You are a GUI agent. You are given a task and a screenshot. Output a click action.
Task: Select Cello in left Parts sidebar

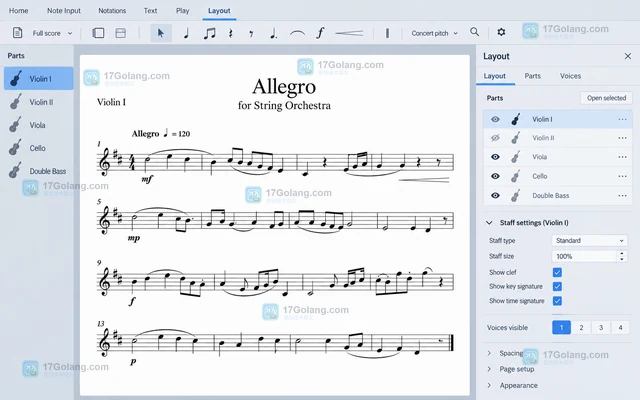(x=39, y=148)
